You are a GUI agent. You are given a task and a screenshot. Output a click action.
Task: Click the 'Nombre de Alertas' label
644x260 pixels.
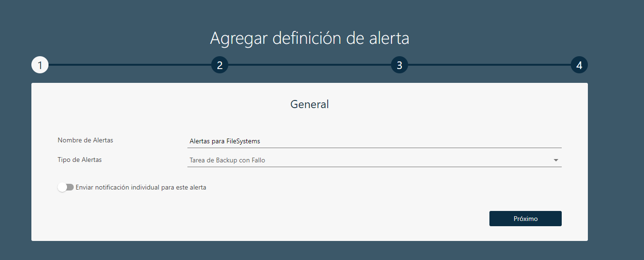tap(85, 140)
